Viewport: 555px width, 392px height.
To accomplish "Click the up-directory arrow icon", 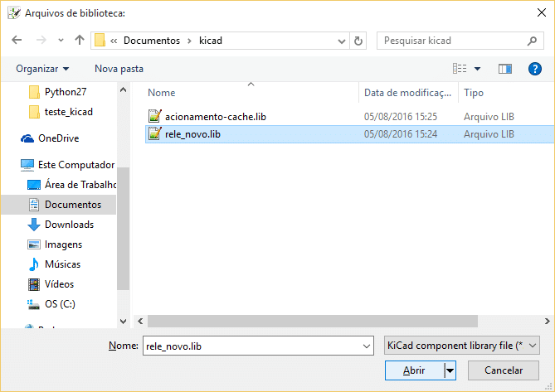I will (x=80, y=40).
